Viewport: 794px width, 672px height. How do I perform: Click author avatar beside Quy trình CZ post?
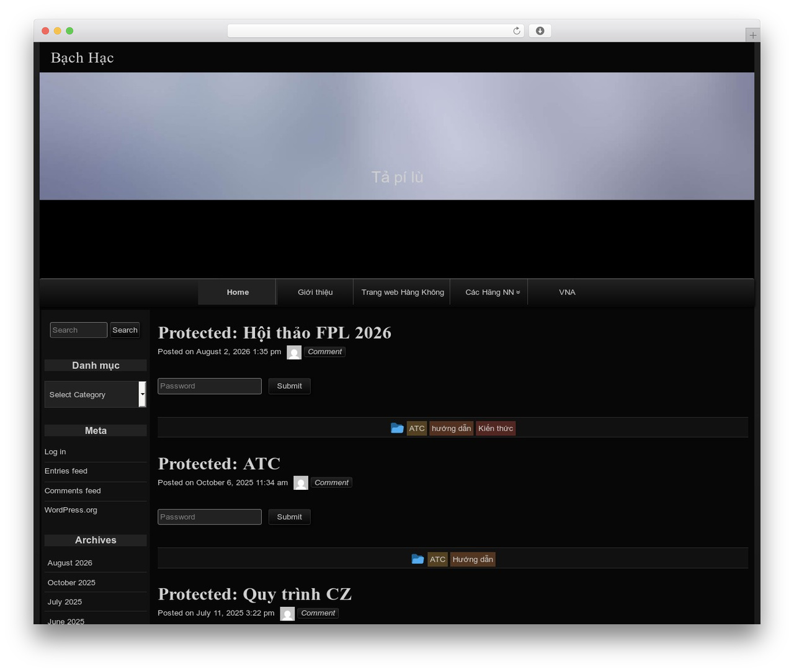pos(287,614)
